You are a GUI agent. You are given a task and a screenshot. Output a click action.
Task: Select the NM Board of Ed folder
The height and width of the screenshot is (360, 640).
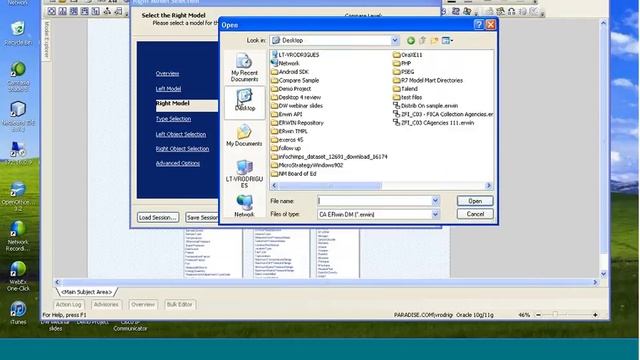(x=294, y=173)
